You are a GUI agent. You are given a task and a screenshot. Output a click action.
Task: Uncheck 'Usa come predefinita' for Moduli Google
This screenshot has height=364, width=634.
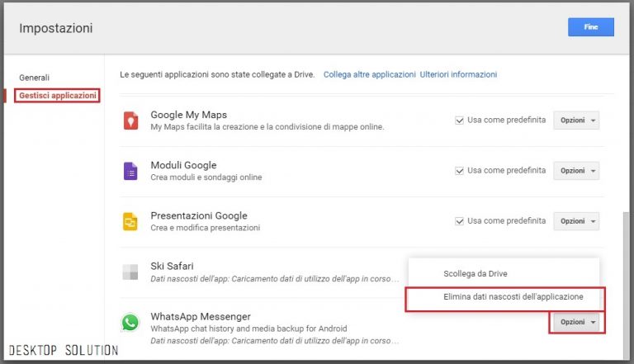[x=460, y=171]
